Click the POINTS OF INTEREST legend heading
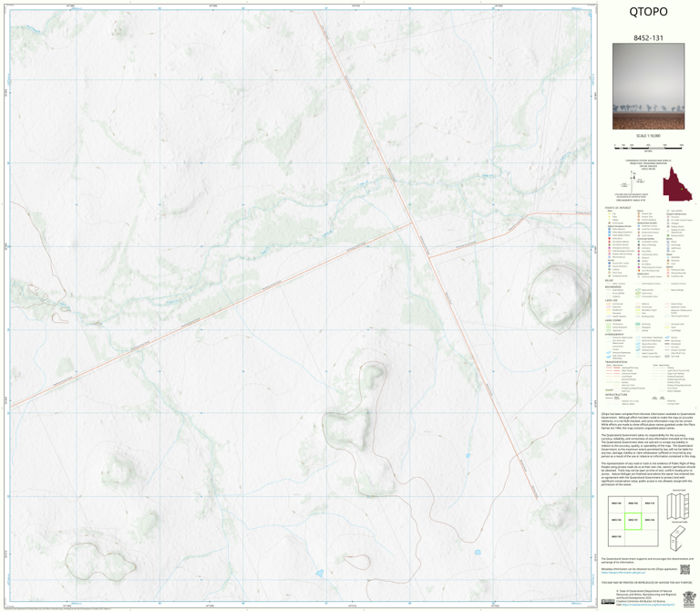Viewport: 700px width, 612px height. point(617,208)
